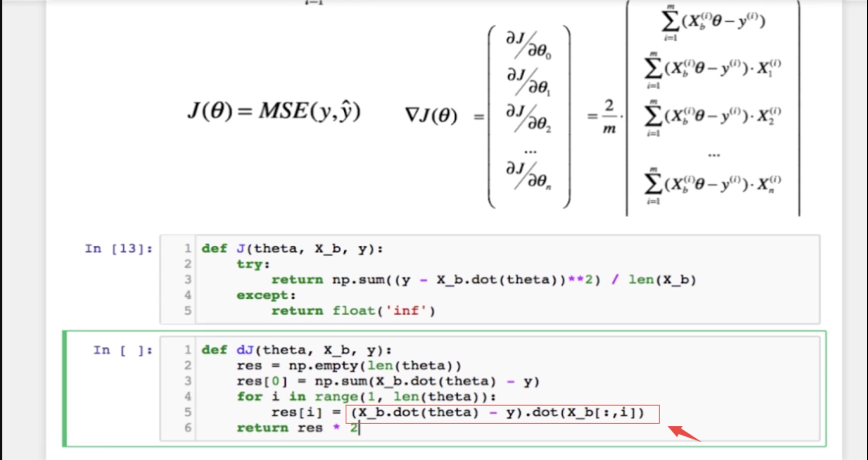
Task: Click line number 5 in the dJ cell gutter
Action: click(188, 412)
